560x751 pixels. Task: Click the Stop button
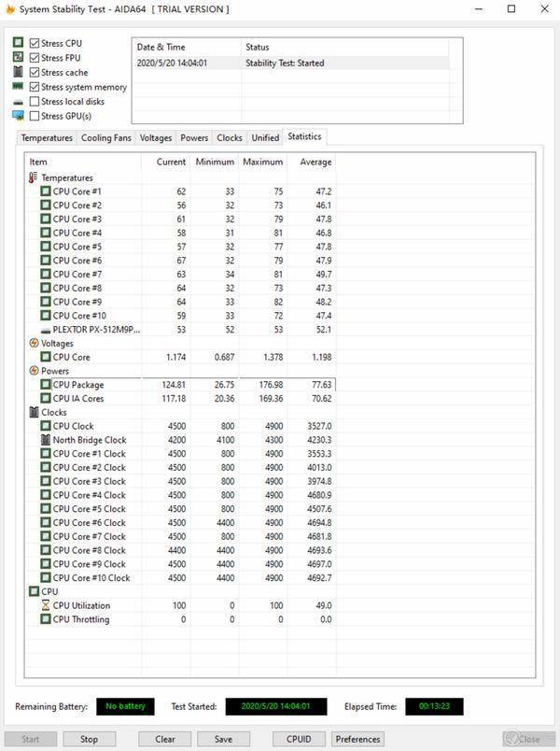89,739
